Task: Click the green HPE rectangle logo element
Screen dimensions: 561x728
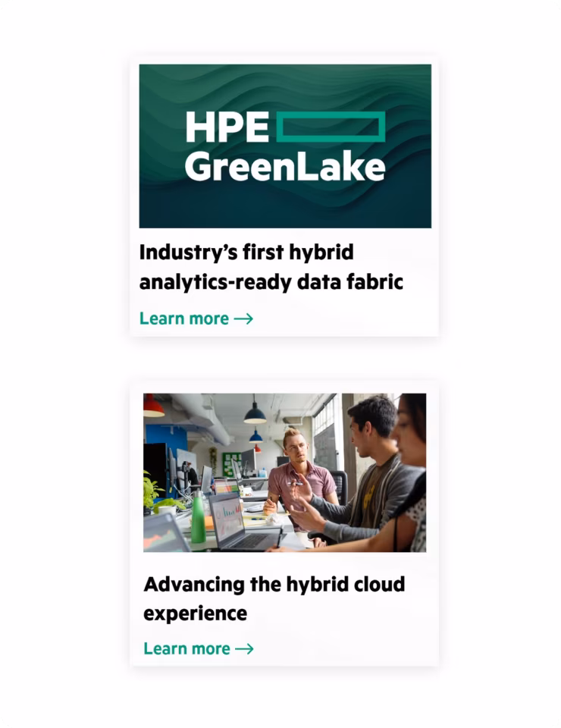Action: pyautogui.click(x=331, y=127)
